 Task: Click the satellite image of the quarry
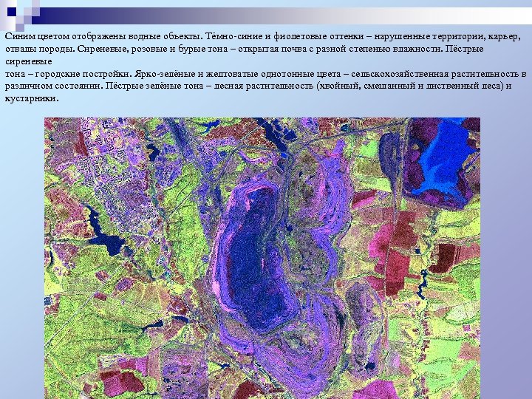click(x=262, y=258)
